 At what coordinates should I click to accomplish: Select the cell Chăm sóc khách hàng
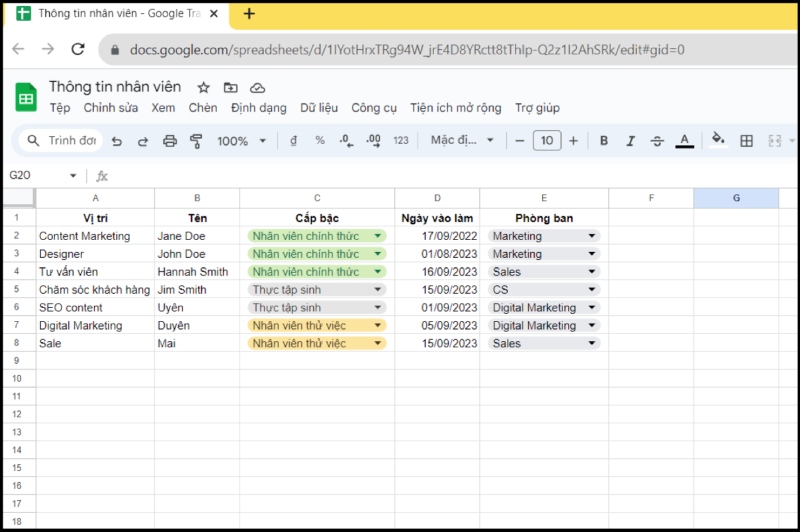95,290
